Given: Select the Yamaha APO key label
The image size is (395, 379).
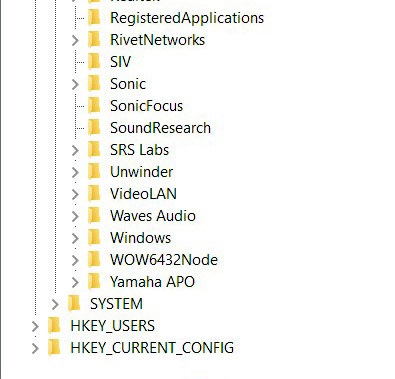Looking at the screenshot, I should [152, 282].
